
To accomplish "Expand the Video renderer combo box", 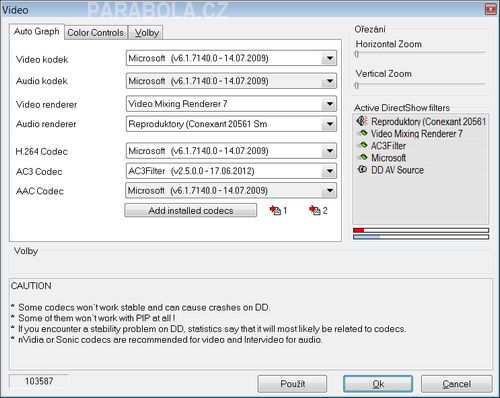I will (231, 104).
